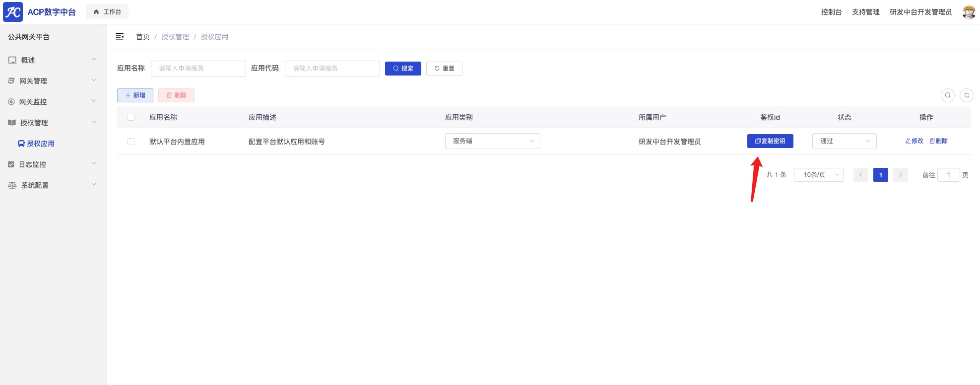This screenshot has width=980, height=385.
Task: Toggle the select-all checkbox in table header
Action: [x=131, y=117]
